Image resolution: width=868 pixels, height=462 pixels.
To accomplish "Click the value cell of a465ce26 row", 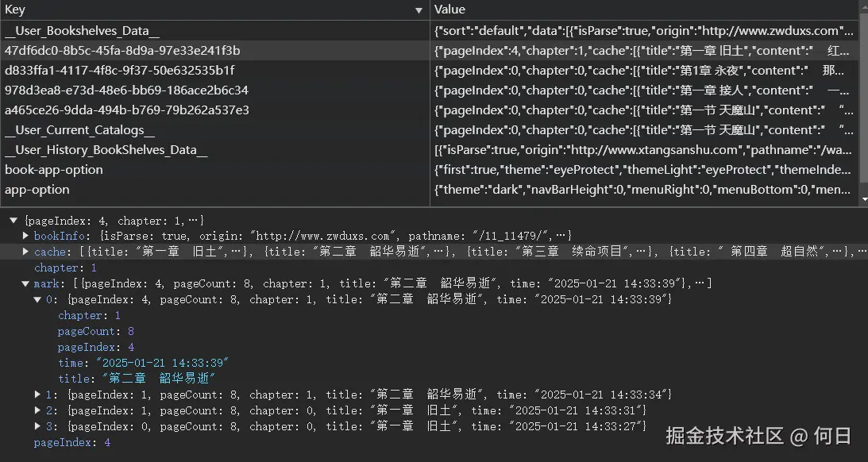I will click(643, 110).
